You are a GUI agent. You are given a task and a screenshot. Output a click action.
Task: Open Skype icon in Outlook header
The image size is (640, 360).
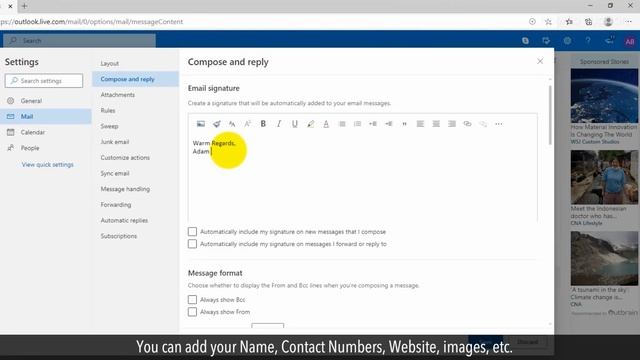[x=525, y=41]
